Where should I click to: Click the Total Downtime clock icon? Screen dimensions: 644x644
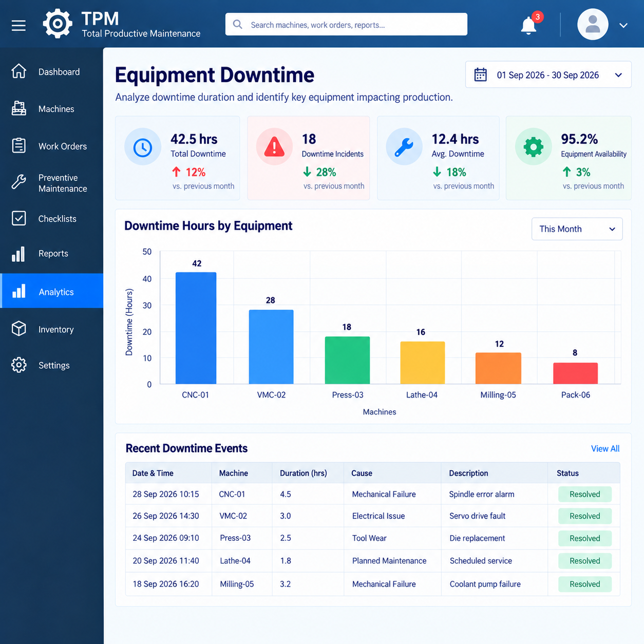[143, 147]
